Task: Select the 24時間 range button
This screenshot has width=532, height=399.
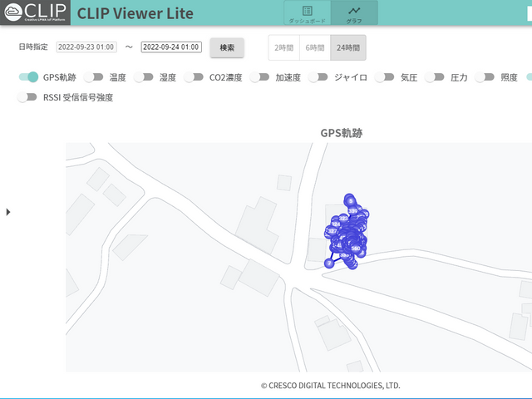Action: [348, 47]
